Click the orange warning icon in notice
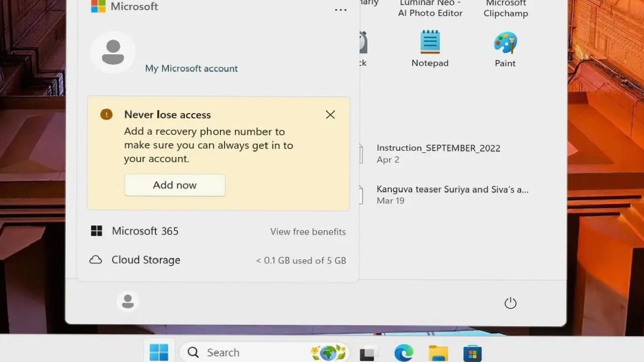The height and width of the screenshot is (362, 644). [x=106, y=114]
